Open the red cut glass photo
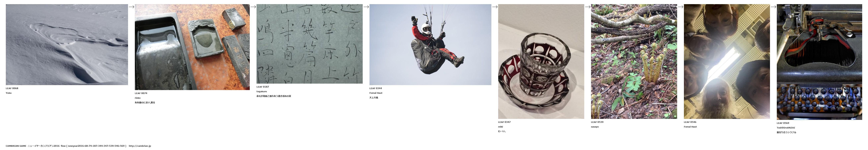The image size is (868, 150). coord(541,61)
